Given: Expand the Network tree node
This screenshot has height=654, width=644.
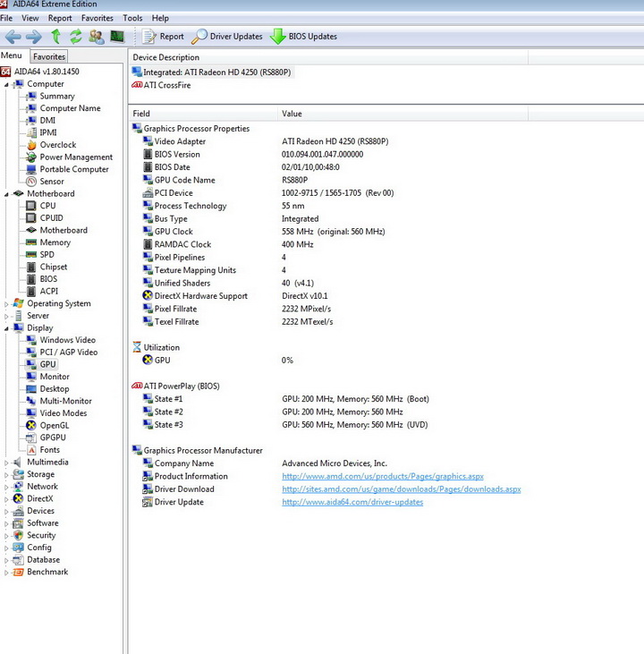Looking at the screenshot, I should (6, 487).
